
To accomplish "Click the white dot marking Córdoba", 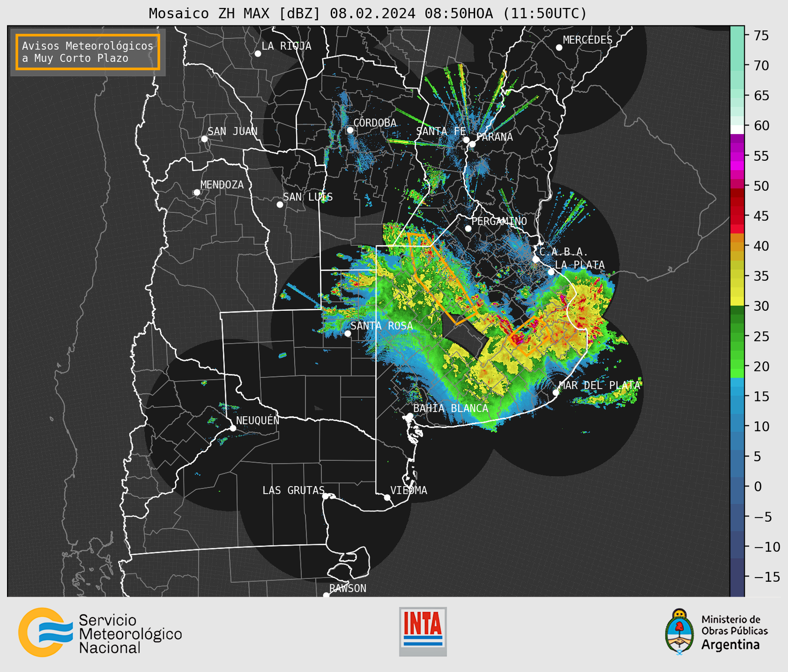I will [350, 130].
